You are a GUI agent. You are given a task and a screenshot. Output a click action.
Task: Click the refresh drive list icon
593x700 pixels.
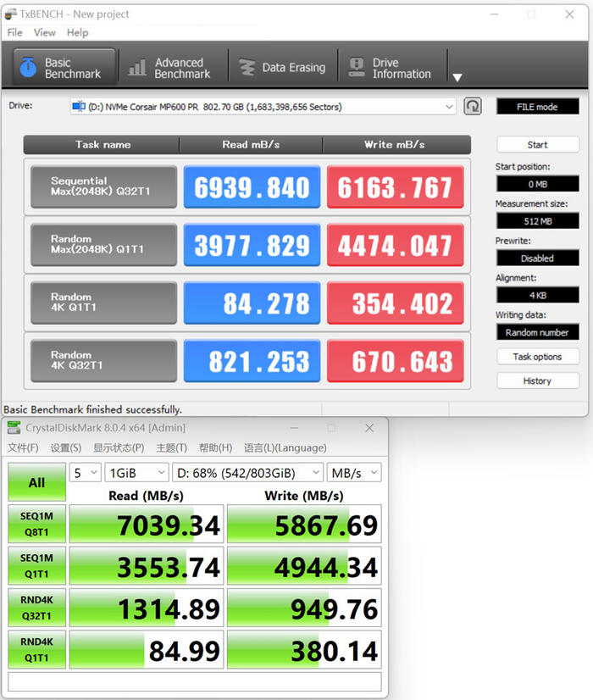coord(473,107)
